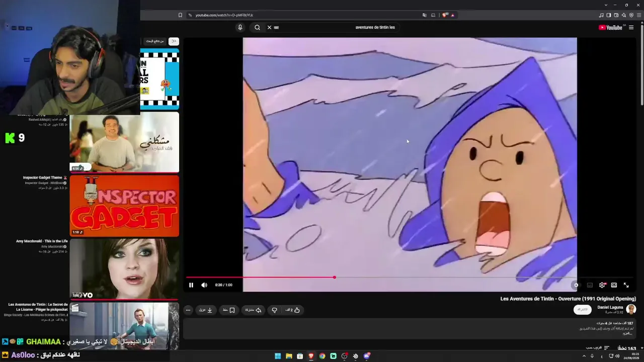Image resolution: width=644 pixels, height=362 pixels.
Task: Save the video to a playlist
Action: coord(229,310)
